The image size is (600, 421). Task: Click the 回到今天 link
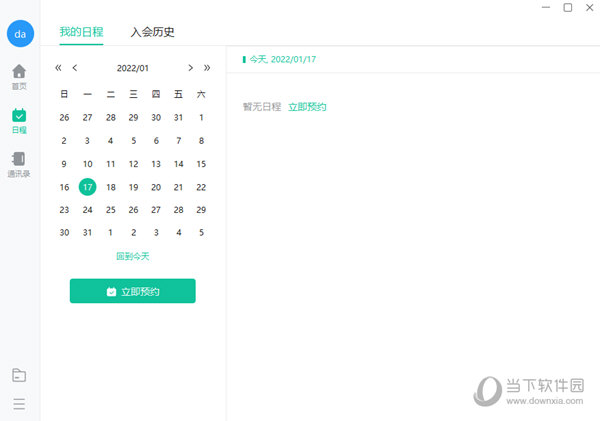[132, 256]
